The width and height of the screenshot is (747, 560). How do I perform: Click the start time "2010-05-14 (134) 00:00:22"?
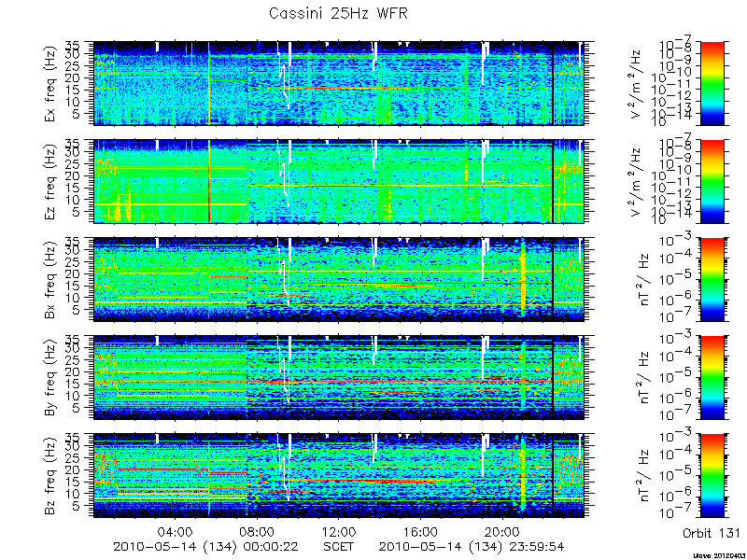(x=205, y=546)
